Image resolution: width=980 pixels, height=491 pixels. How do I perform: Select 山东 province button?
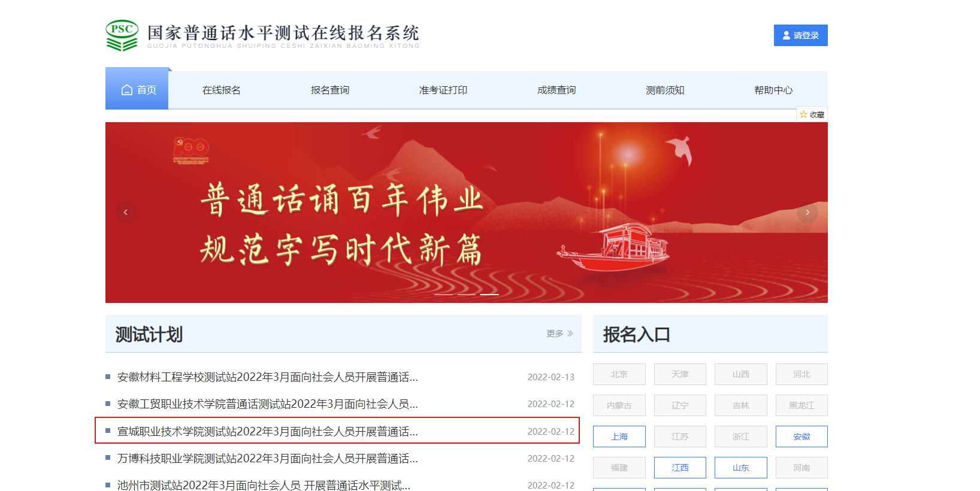(x=741, y=468)
